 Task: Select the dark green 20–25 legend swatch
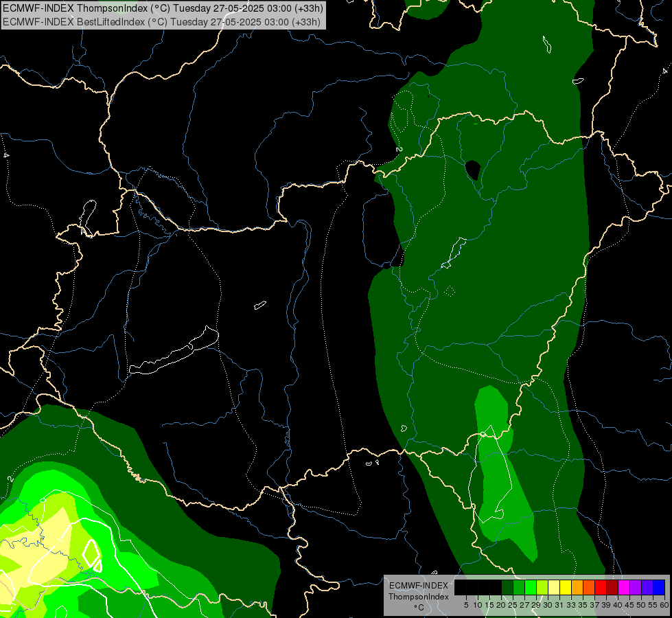tap(507, 587)
